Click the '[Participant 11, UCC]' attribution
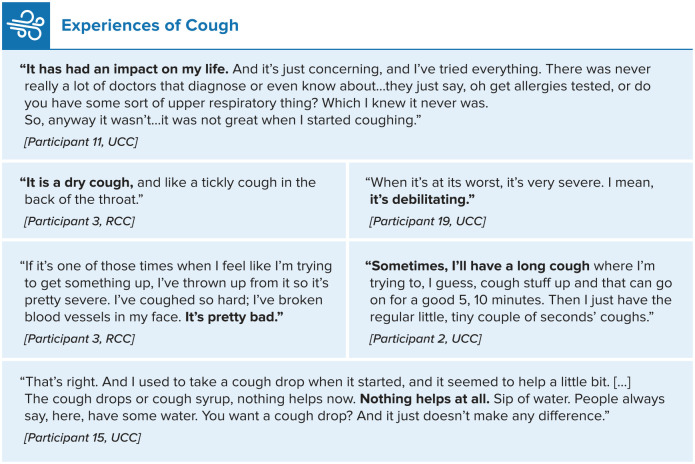 pos(81,142)
